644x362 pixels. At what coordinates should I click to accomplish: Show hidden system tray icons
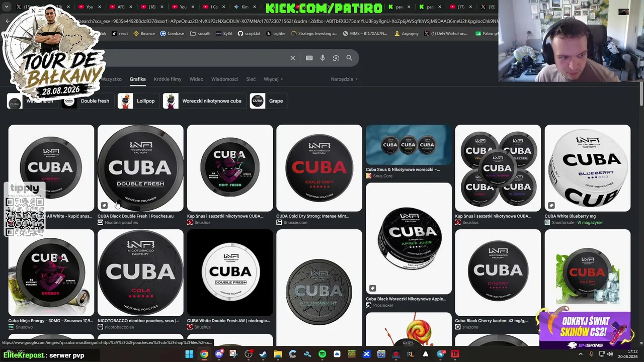tap(580, 354)
